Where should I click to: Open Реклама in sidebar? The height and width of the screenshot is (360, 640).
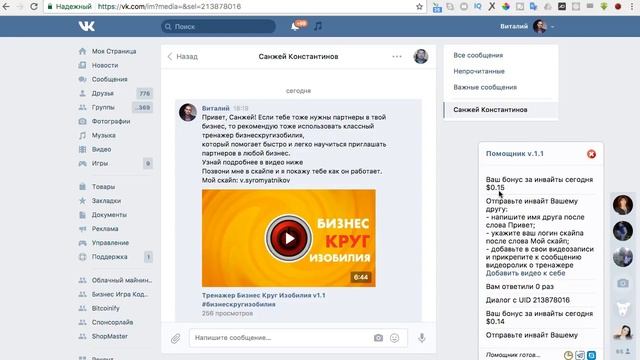click(x=105, y=229)
